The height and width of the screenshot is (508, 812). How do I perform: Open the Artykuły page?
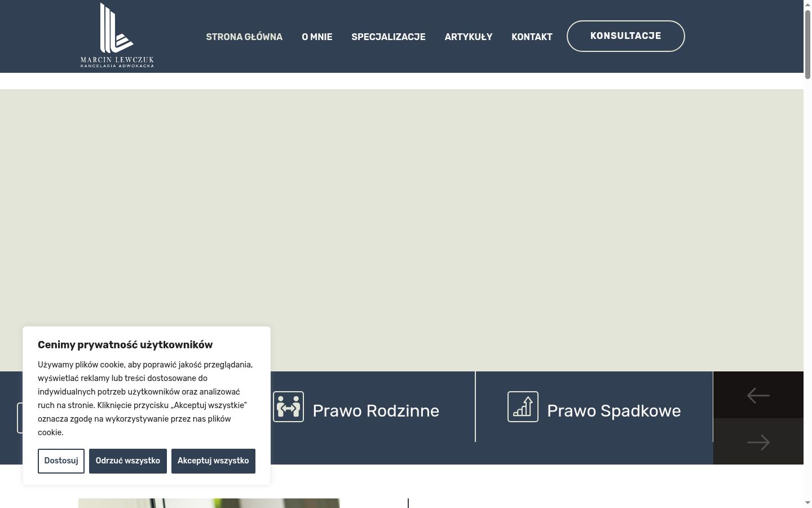click(x=469, y=37)
